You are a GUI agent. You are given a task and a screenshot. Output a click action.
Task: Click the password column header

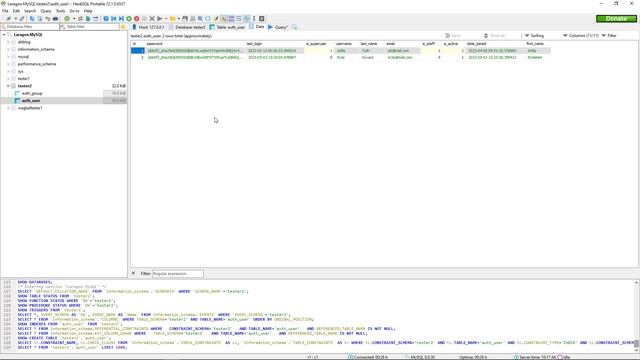point(195,44)
